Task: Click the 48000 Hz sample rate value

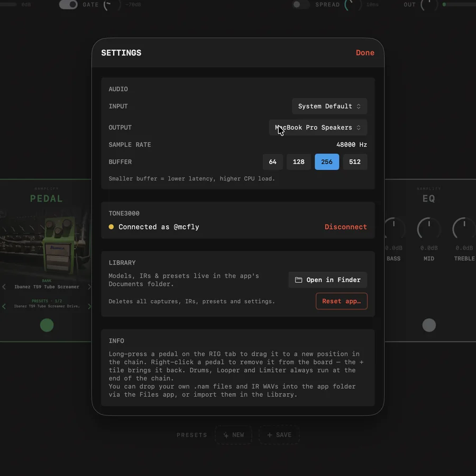Action: pos(352,145)
